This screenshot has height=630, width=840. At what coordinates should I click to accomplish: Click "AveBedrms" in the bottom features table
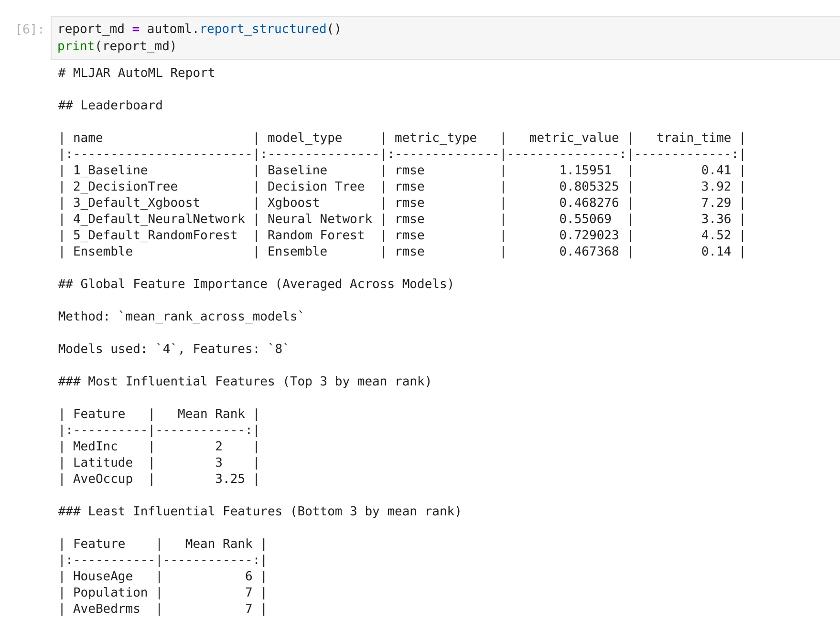click(106, 609)
